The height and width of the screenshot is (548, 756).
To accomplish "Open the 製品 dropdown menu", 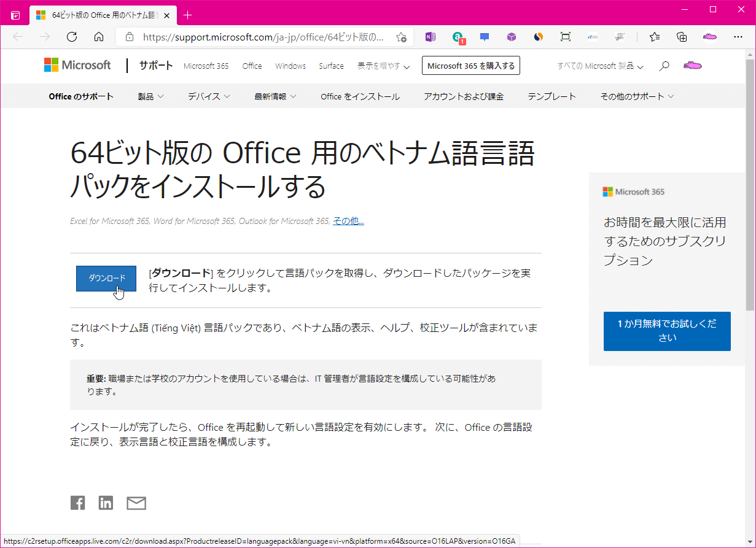I will 150,96.
